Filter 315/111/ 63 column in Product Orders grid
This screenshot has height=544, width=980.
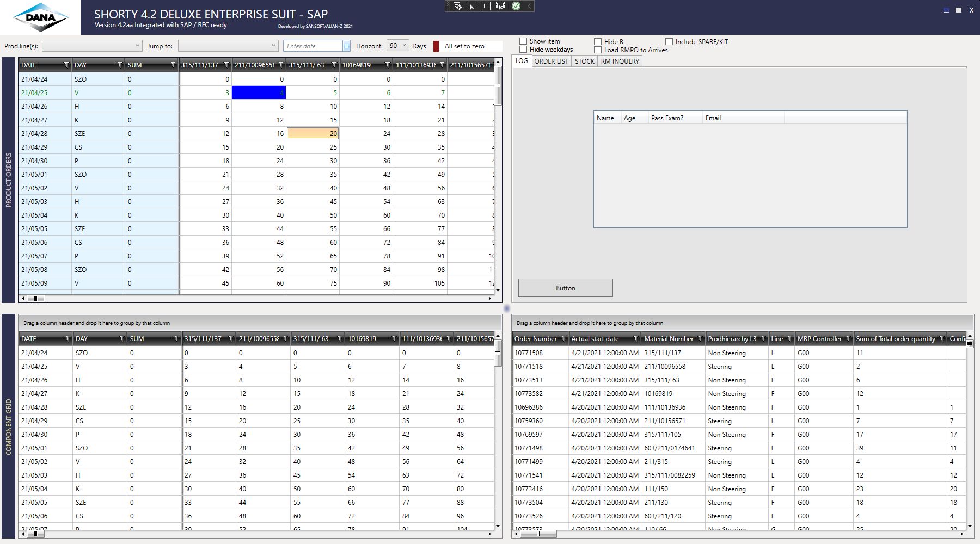[334, 65]
